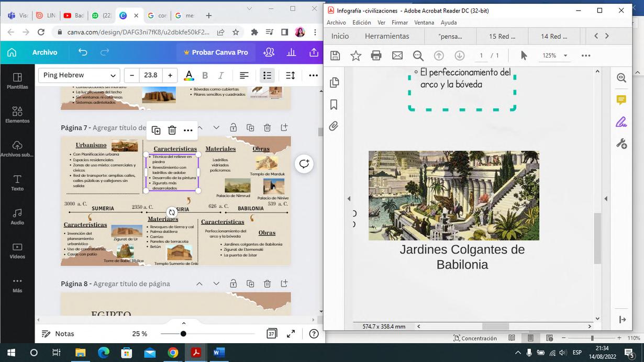Open the text spacing tool in Canva
The height and width of the screenshot is (362, 644).
click(x=291, y=75)
